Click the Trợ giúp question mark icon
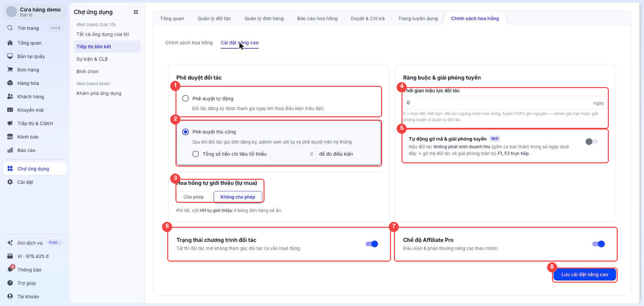Screen dimensions: 644x306 click(x=10, y=283)
